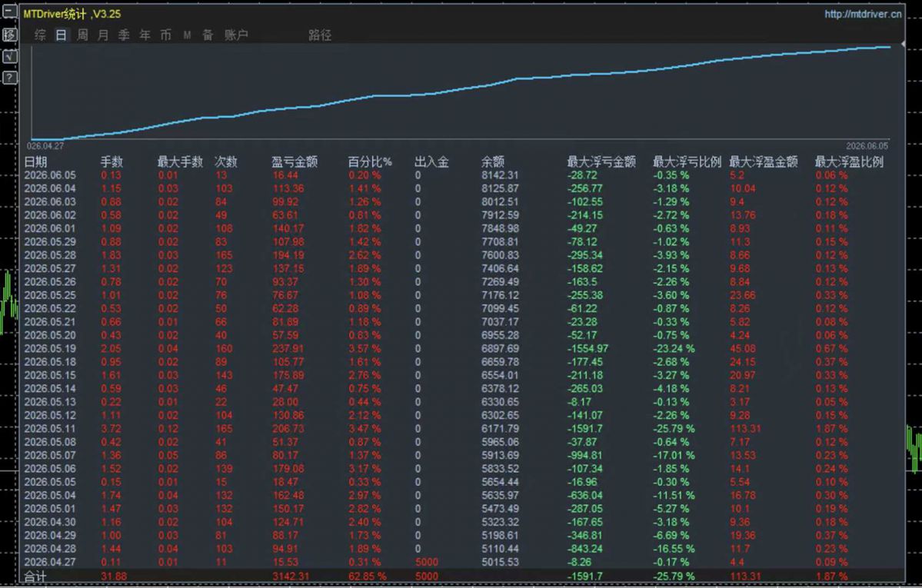Click total percentage 62.85 %

coord(368,576)
